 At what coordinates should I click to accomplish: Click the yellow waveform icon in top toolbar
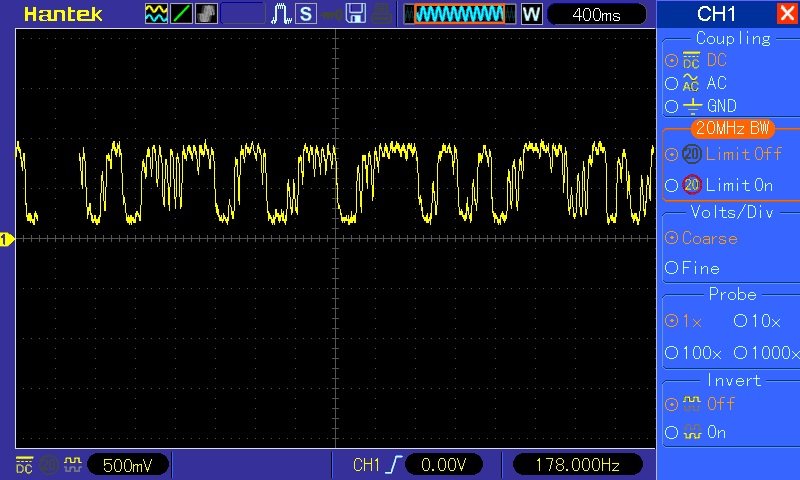[157, 14]
